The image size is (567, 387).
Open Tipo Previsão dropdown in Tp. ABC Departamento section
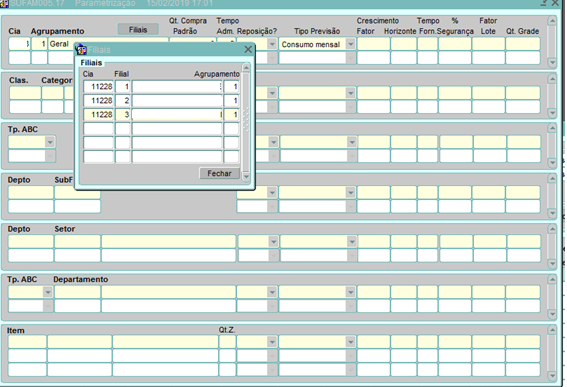[350, 292]
